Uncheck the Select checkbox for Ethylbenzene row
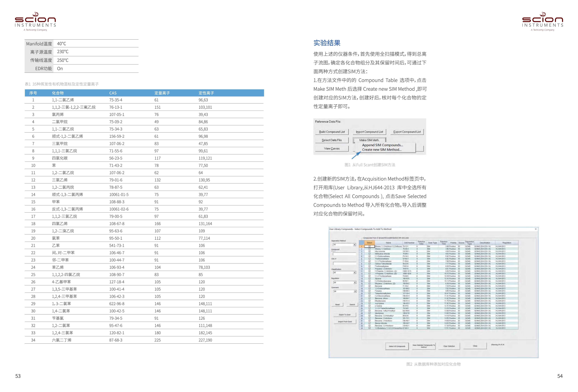This screenshot has width=578, height=392. point(369,301)
